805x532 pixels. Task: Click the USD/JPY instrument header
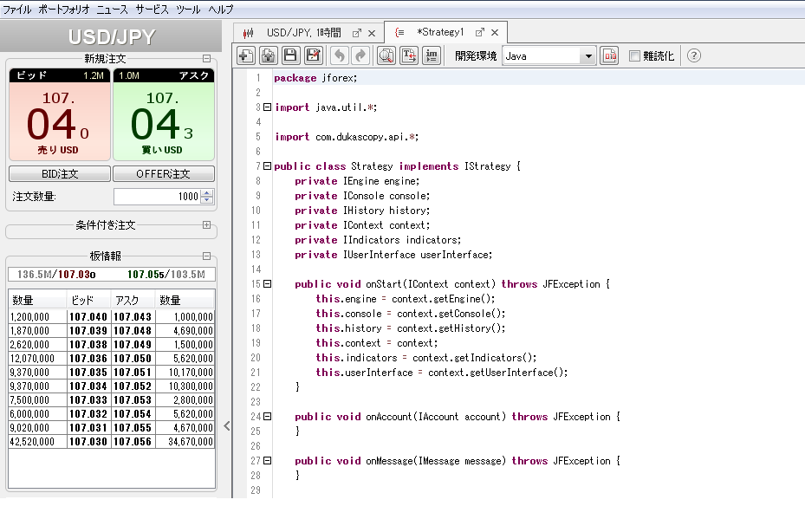[x=111, y=36]
